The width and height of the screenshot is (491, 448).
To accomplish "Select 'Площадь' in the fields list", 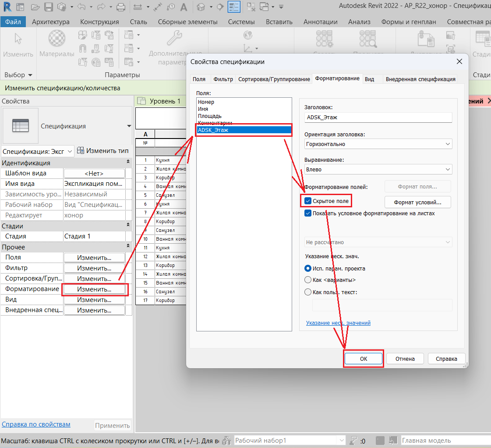I will click(x=210, y=116).
